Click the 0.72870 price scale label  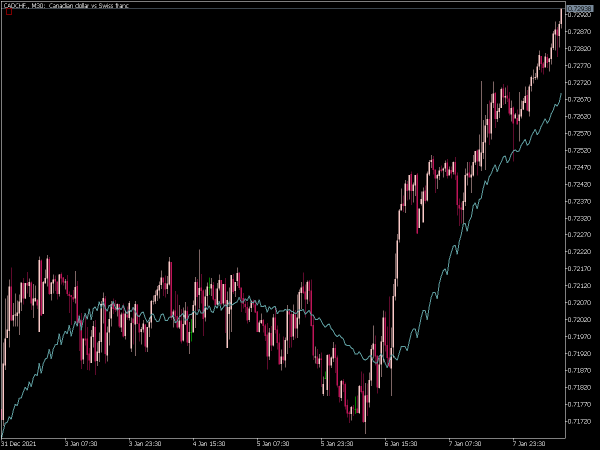pos(579,32)
